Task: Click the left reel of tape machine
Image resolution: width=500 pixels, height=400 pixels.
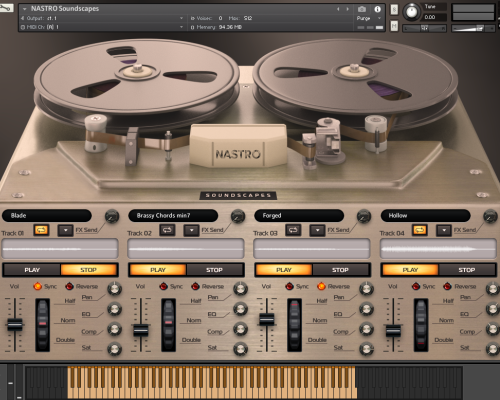Action: pos(137,82)
